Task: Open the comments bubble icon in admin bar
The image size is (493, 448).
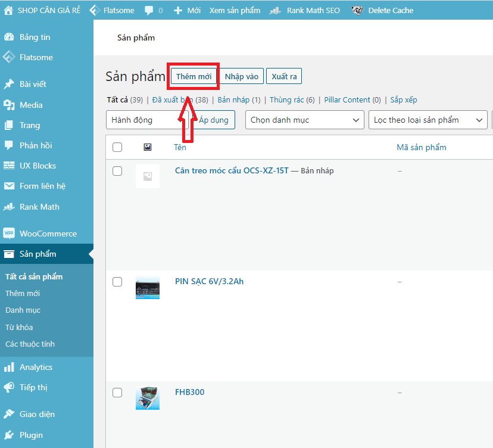Action: [148, 10]
